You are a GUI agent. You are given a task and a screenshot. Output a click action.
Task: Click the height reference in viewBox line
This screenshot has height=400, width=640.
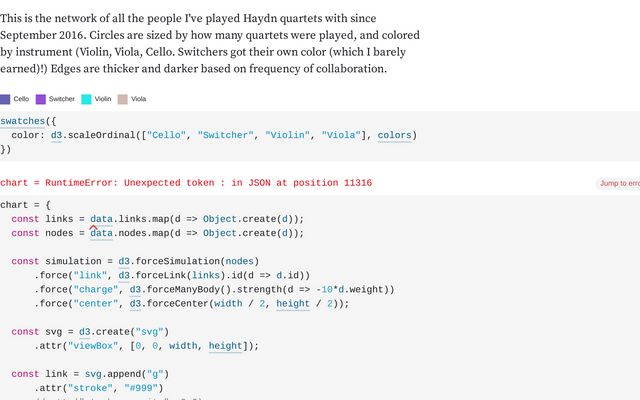pyautogui.click(x=225, y=346)
